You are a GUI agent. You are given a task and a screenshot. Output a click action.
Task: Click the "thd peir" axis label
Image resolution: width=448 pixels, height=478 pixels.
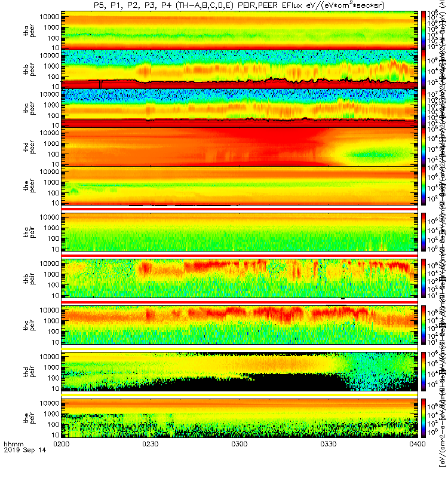click(29, 372)
